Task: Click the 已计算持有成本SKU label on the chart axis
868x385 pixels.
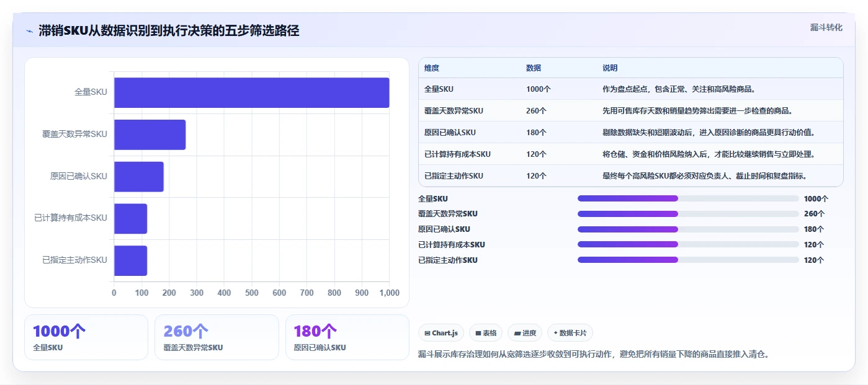Action: click(x=71, y=218)
